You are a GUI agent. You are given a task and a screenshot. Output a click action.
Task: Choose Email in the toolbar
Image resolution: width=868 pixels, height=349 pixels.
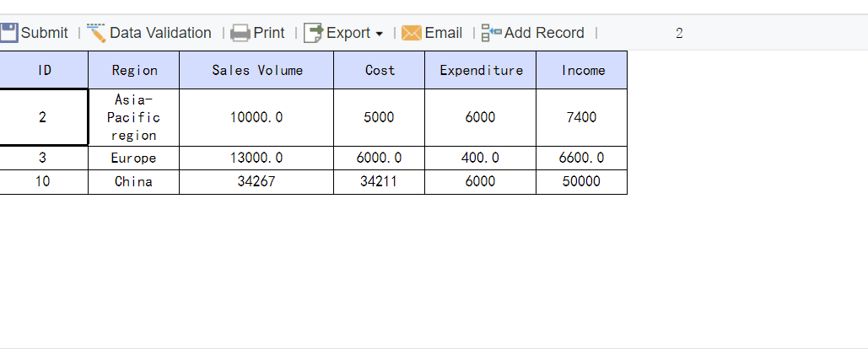pos(443,33)
